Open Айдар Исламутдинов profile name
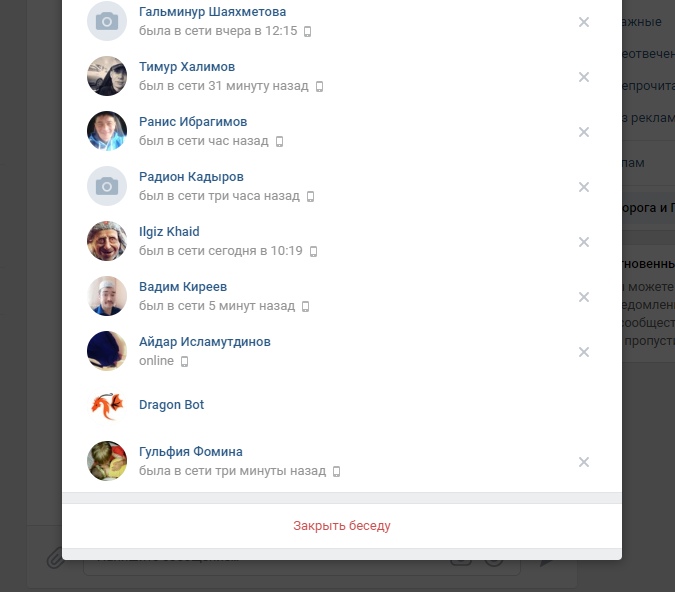The image size is (675, 592). [x=204, y=341]
